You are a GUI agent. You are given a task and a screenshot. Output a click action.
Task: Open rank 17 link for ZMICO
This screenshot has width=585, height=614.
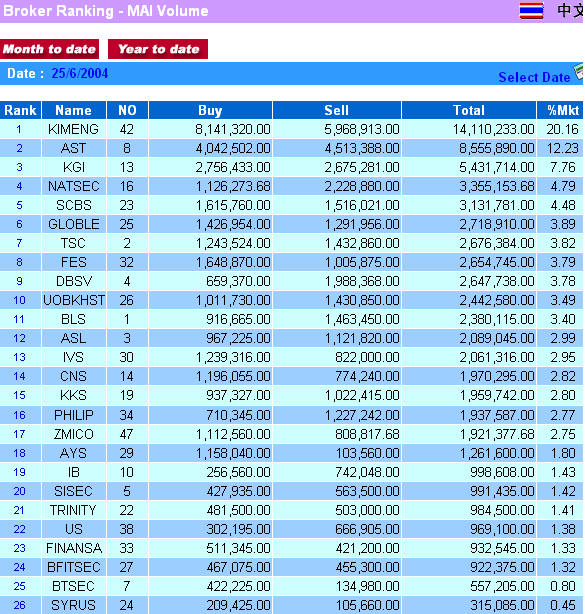19,434
